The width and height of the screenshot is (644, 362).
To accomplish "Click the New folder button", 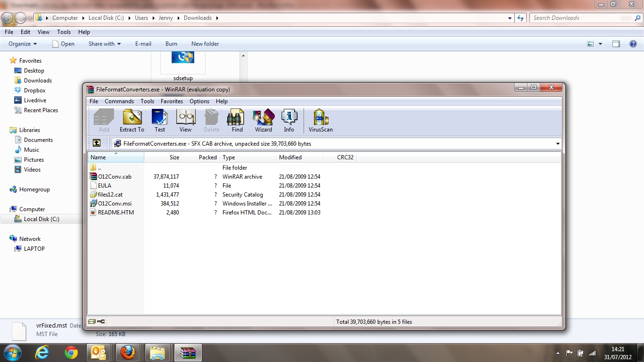I will pyautogui.click(x=205, y=44).
